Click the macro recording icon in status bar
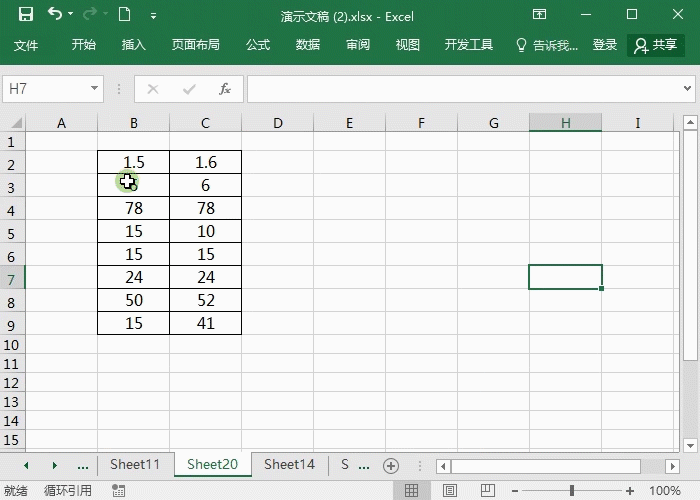The height and width of the screenshot is (500, 700). click(118, 491)
